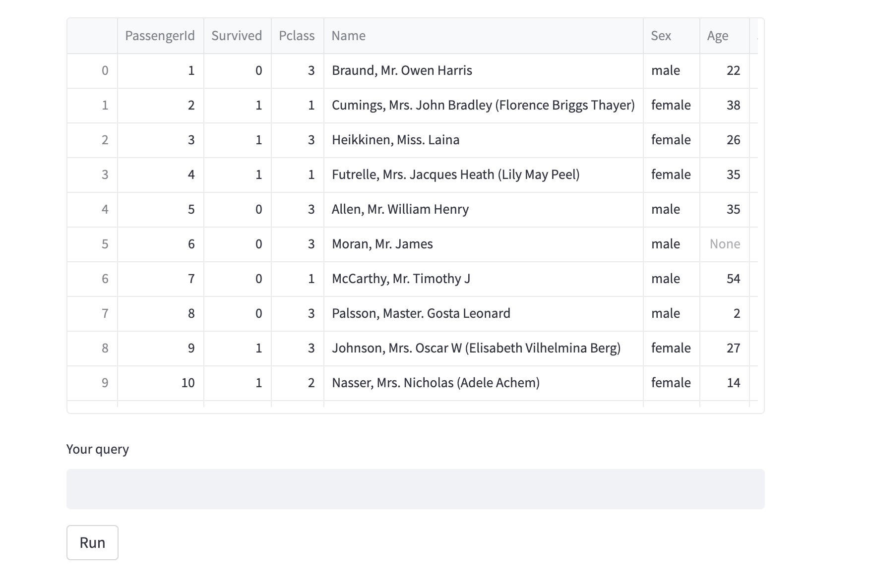Click the Run button
871x588 pixels.
point(92,542)
